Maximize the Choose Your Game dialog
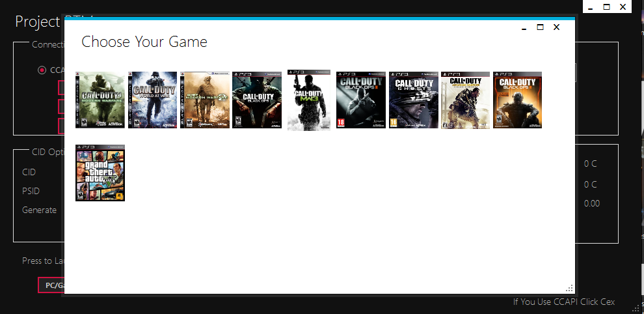Screen dimensions: 644x314 [540, 27]
